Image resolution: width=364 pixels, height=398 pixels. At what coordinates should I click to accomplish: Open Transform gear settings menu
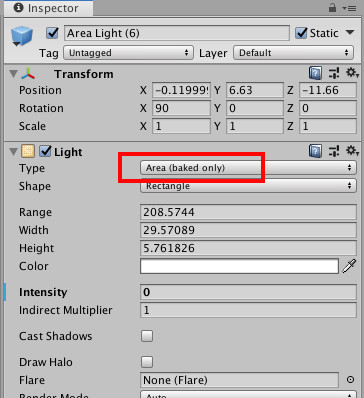pos(352,73)
